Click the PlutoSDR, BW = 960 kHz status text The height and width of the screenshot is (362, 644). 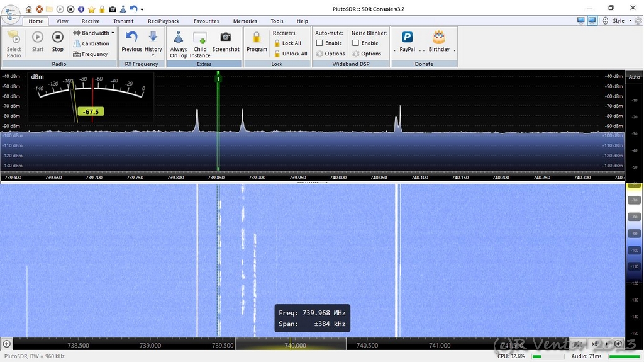point(35,356)
